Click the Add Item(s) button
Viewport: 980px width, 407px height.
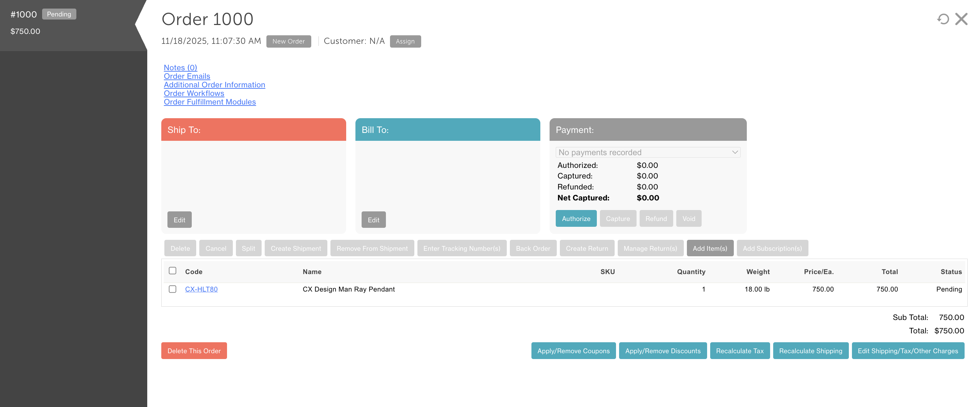(x=710, y=248)
